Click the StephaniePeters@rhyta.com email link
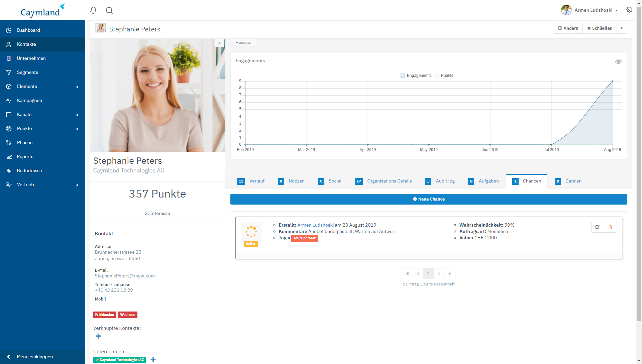 point(125,276)
